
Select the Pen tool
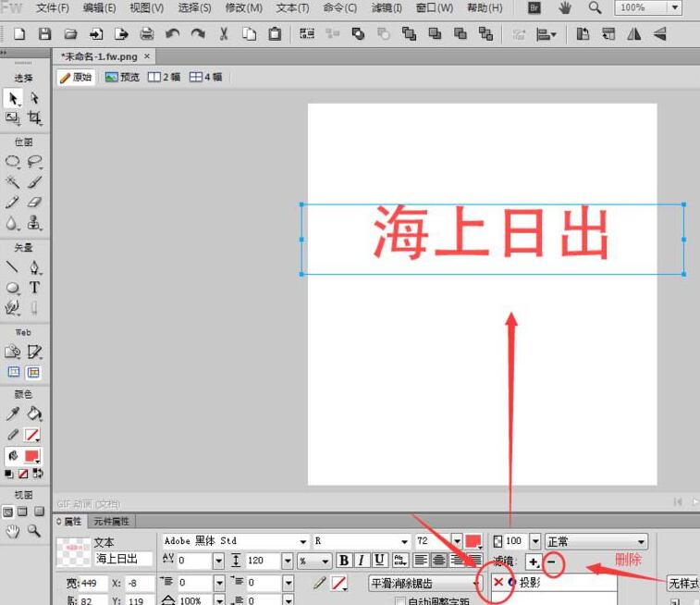[x=34, y=267]
